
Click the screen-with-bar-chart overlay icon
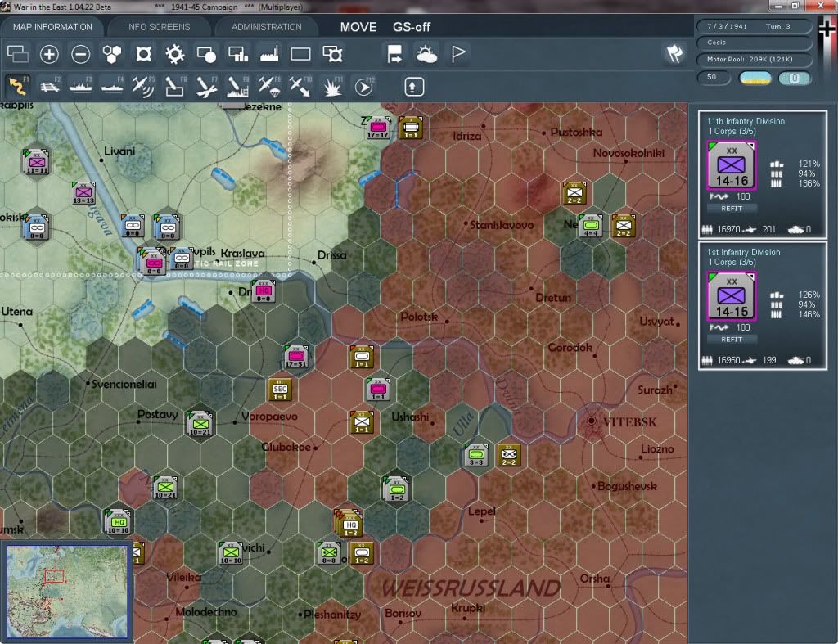pyautogui.click(x=238, y=54)
